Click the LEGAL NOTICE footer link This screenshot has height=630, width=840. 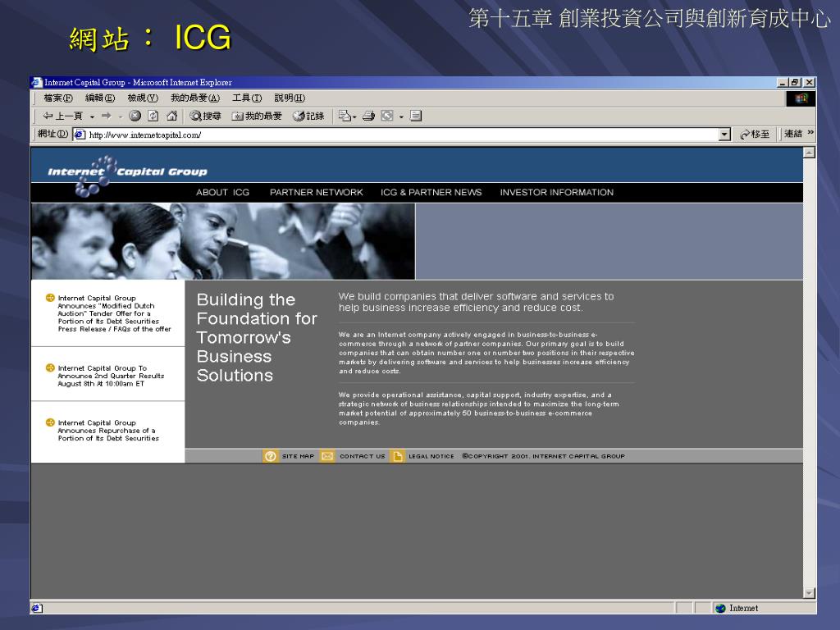click(431, 456)
